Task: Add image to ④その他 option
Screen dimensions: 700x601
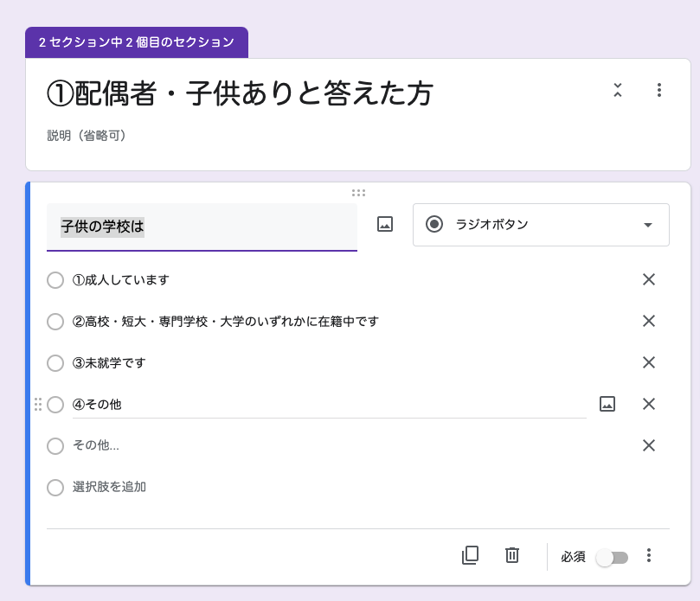Action: point(607,404)
